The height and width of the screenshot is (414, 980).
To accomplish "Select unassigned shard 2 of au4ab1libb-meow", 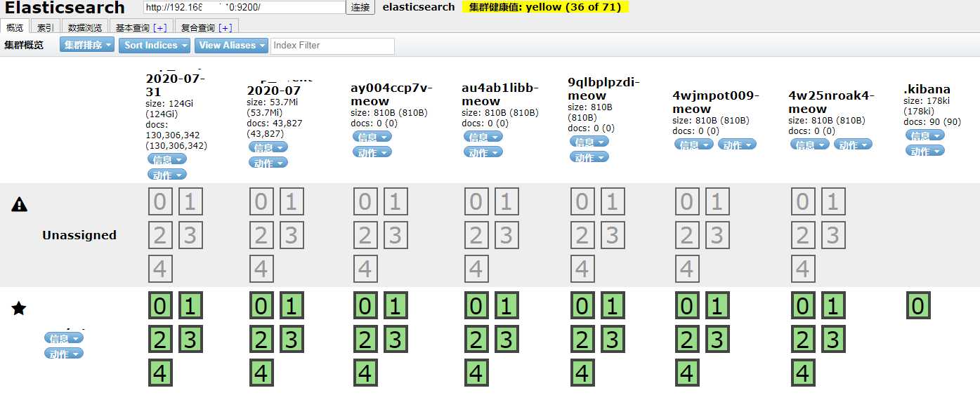I will coord(476,236).
